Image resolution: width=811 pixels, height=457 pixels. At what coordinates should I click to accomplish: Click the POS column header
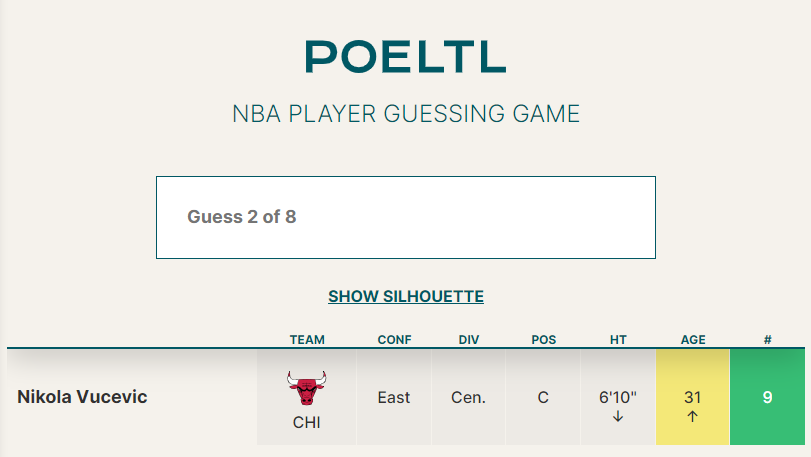pyautogui.click(x=544, y=340)
